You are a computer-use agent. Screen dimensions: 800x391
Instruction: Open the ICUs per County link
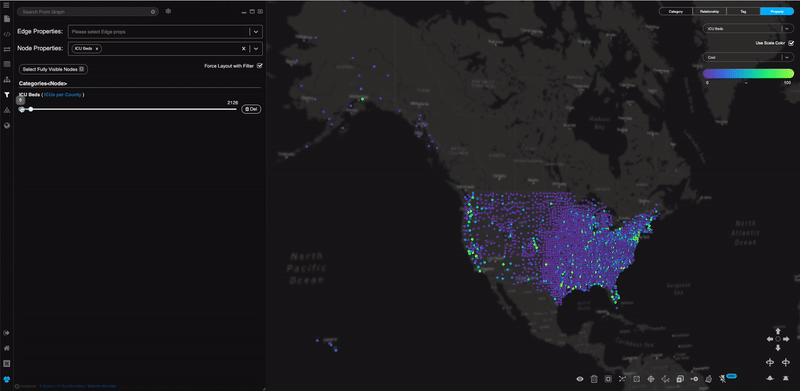(x=63, y=95)
